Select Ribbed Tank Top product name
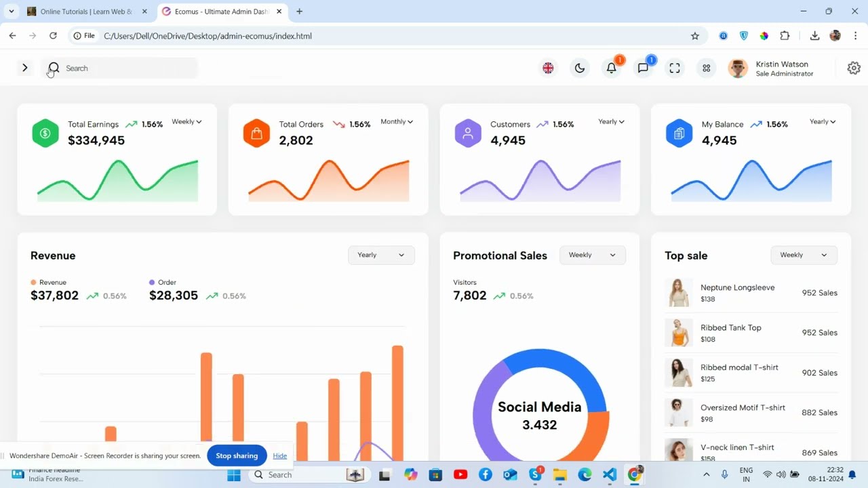The width and height of the screenshot is (868, 488). 731,327
